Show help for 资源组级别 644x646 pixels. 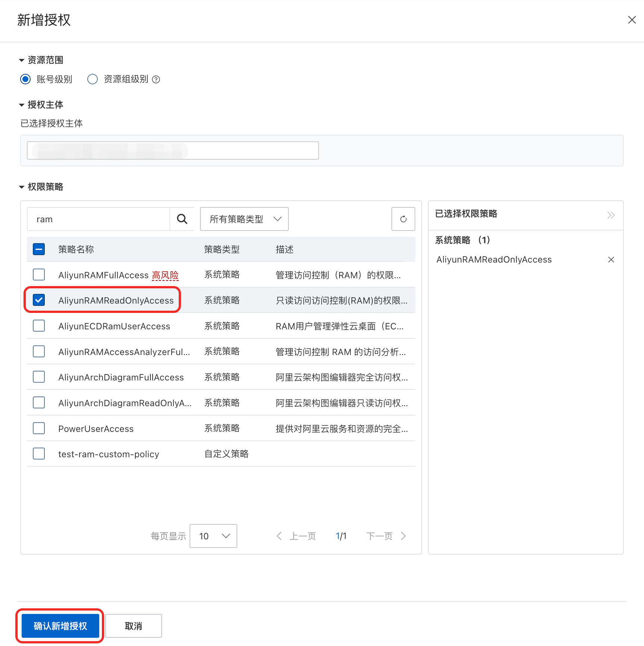156,79
